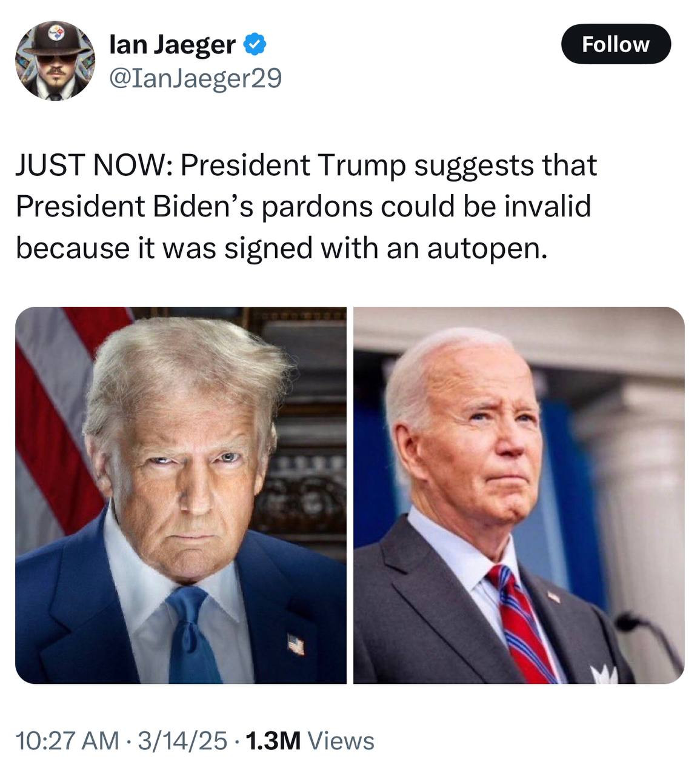Open Ian Jaeger's profile avatar

pyautogui.click(x=55, y=61)
